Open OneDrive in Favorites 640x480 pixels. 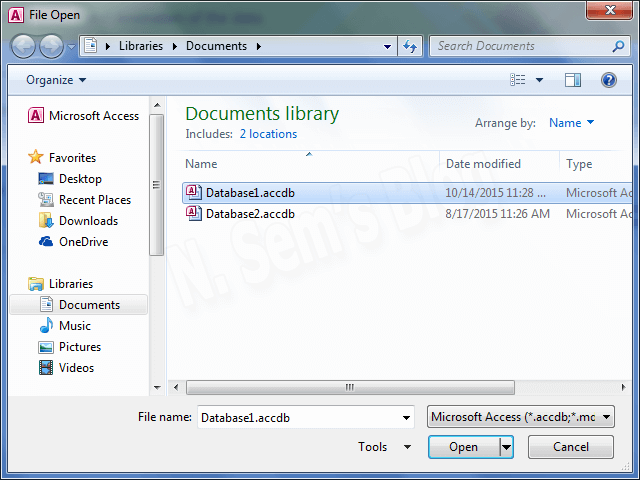point(84,242)
